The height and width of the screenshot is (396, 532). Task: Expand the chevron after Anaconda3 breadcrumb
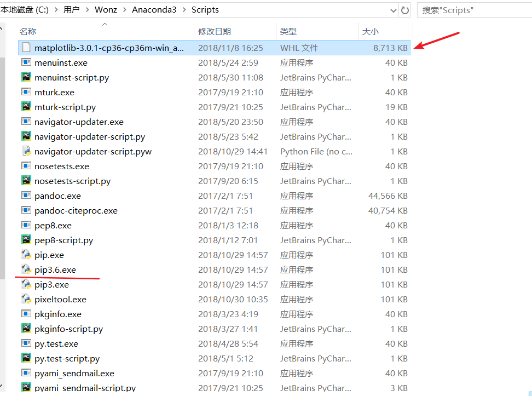click(184, 10)
